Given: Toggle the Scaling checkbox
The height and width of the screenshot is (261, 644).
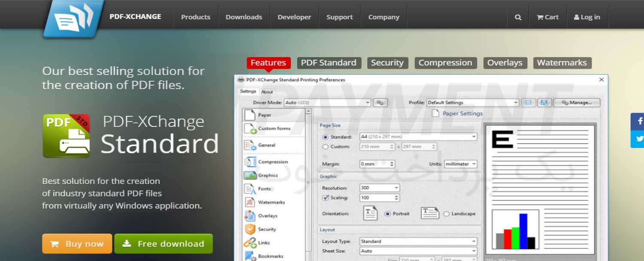Looking at the screenshot, I should point(325,198).
